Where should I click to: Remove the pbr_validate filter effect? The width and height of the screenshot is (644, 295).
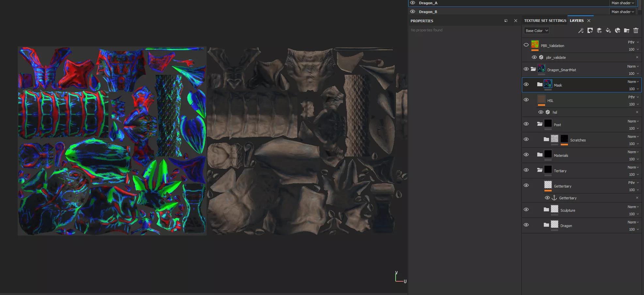point(637,57)
